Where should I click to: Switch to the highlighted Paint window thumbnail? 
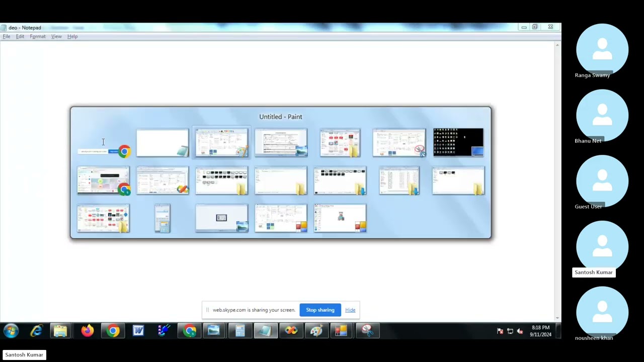(221, 143)
